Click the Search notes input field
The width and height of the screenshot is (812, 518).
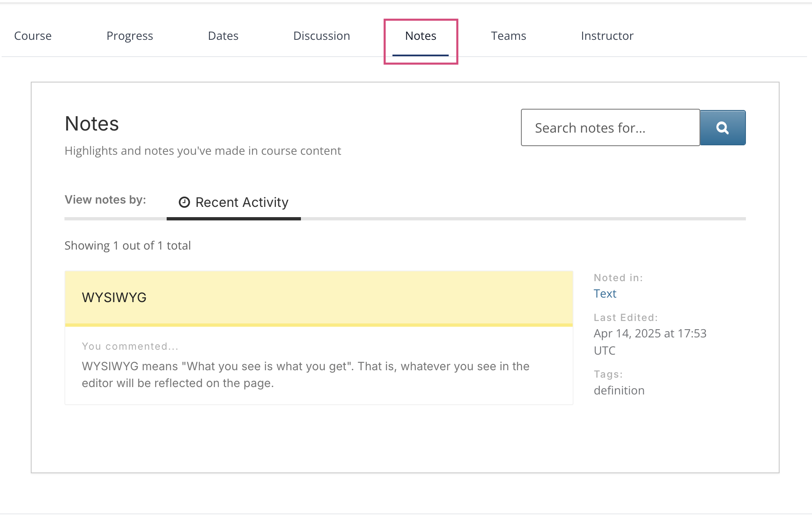click(x=610, y=128)
